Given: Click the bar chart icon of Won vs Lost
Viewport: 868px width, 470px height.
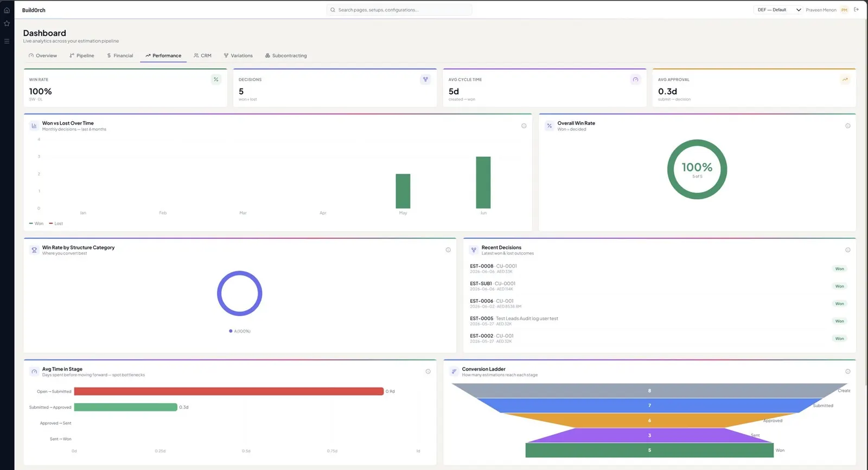Looking at the screenshot, I should [x=34, y=126].
